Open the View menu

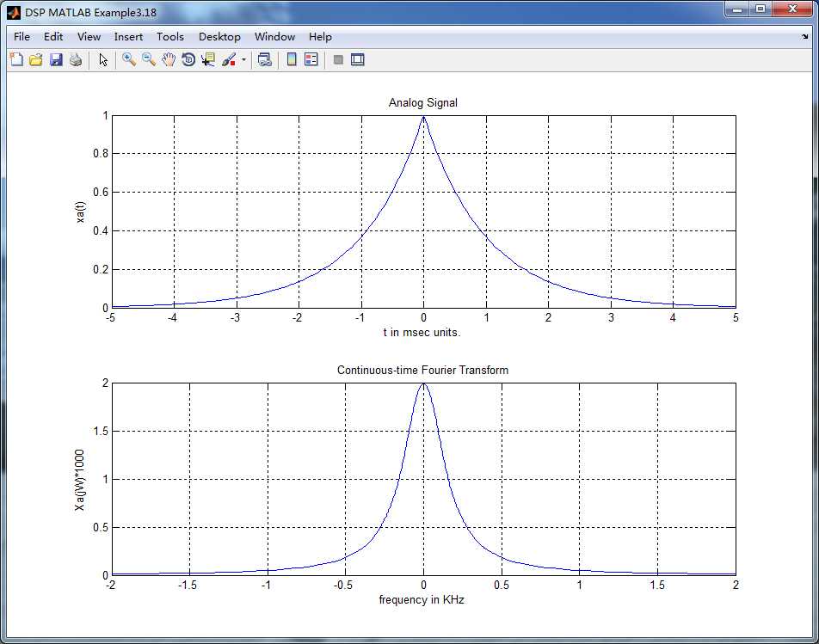click(x=89, y=36)
